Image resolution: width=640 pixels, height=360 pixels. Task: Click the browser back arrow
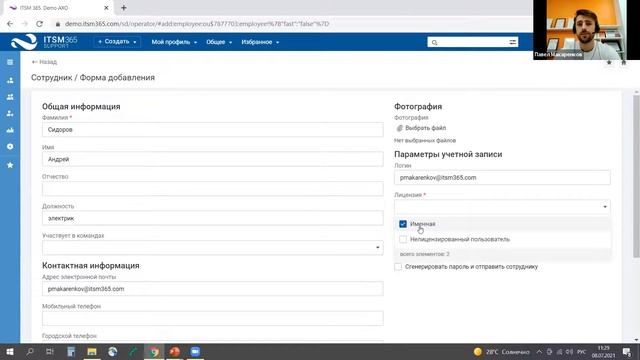coord(10,24)
